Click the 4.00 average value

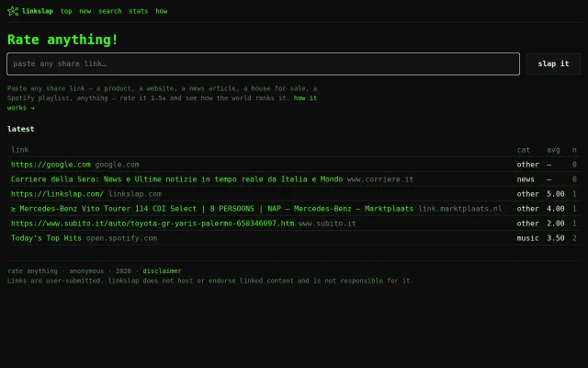coord(555,209)
